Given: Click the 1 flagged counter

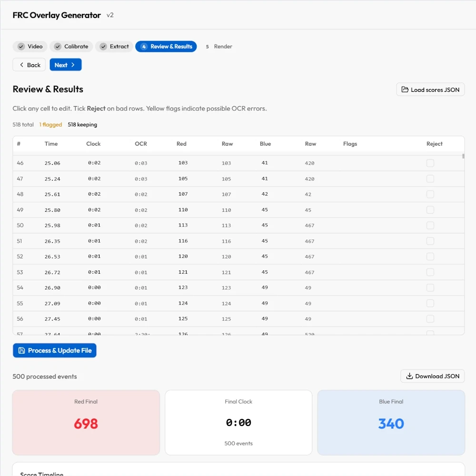Looking at the screenshot, I should click(50, 124).
